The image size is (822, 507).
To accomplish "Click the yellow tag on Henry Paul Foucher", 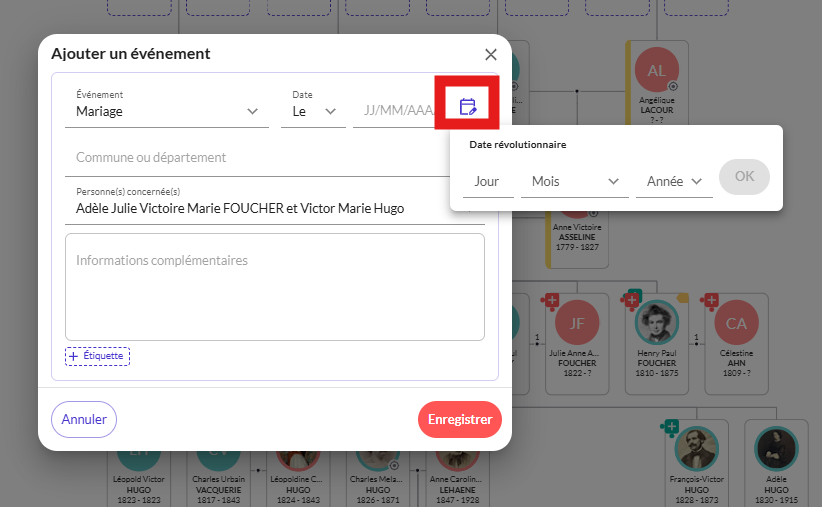I will pos(684,297).
